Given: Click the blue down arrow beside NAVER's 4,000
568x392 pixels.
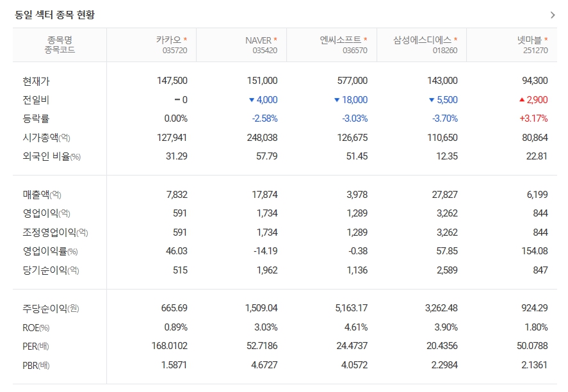Looking at the screenshot, I should pyautogui.click(x=252, y=100).
